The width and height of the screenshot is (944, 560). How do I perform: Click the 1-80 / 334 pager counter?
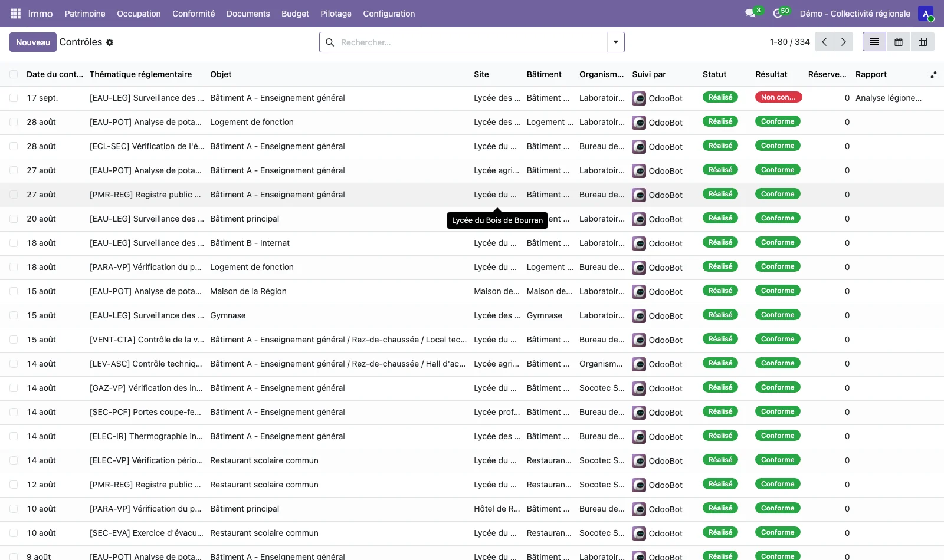click(x=789, y=42)
